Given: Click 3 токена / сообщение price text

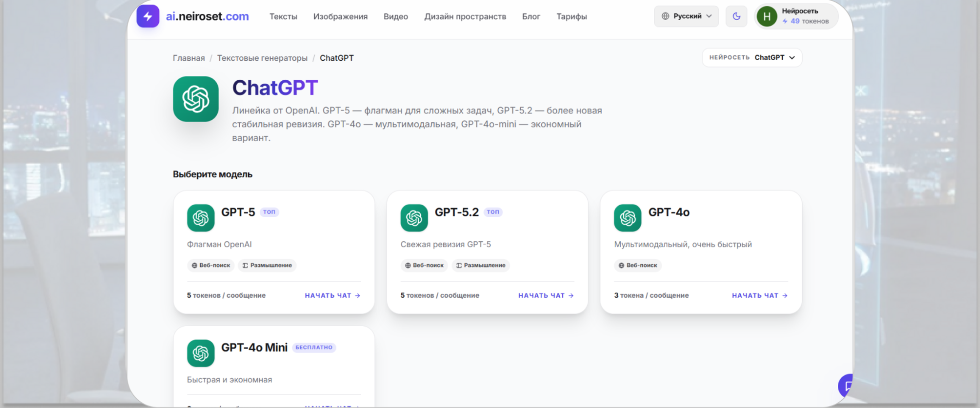Looking at the screenshot, I should click(x=652, y=295).
